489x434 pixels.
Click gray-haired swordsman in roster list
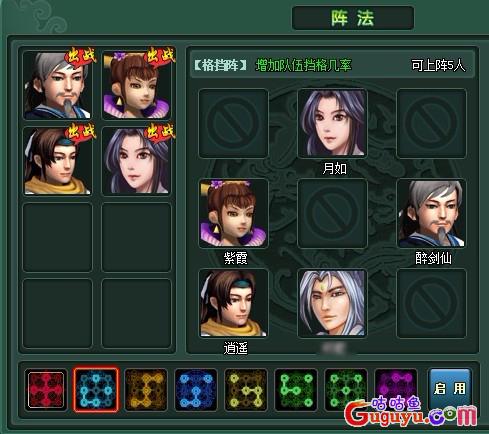[x=57, y=85]
